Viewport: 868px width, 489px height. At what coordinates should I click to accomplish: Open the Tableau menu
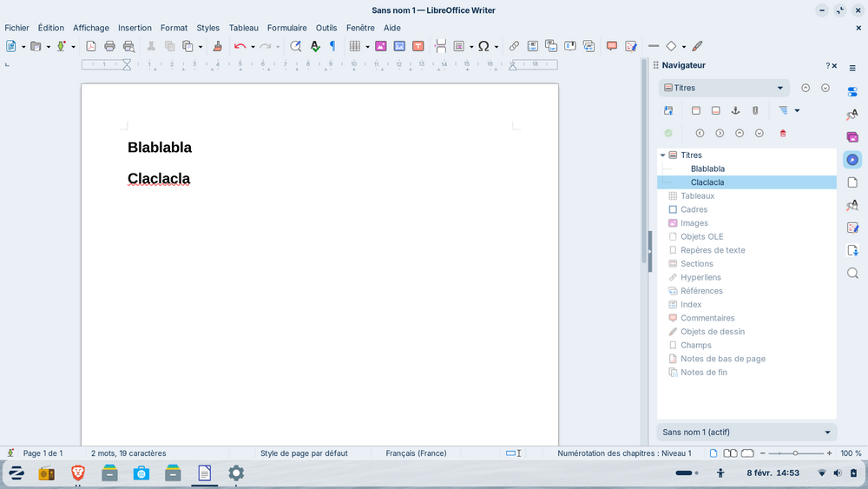pyautogui.click(x=243, y=28)
